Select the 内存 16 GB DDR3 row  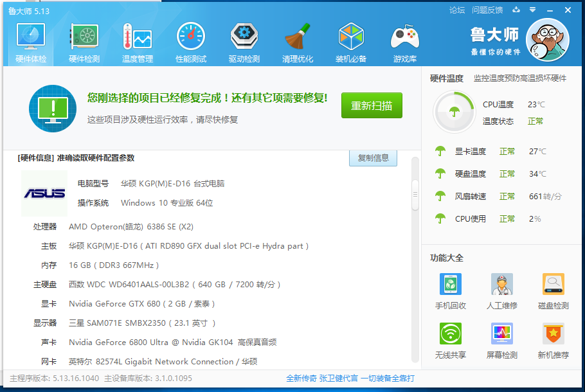(x=100, y=265)
